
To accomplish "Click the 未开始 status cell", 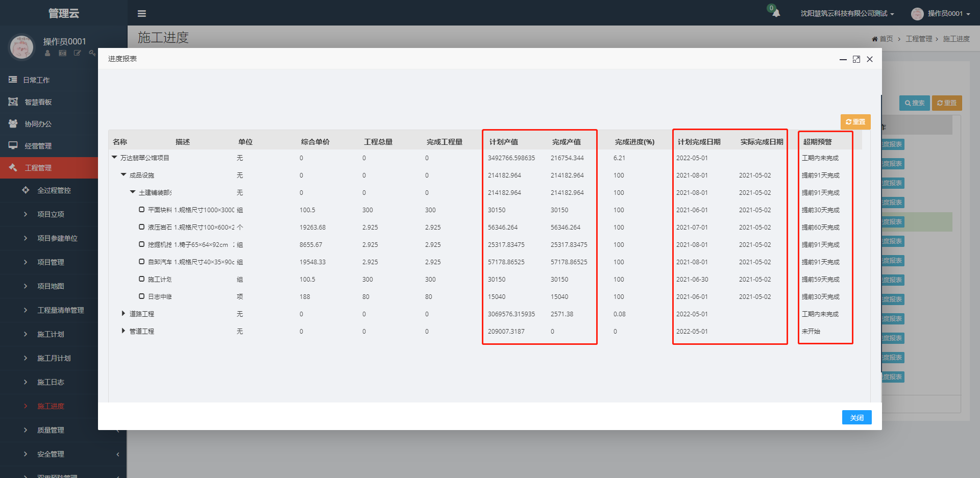I will click(x=811, y=332).
